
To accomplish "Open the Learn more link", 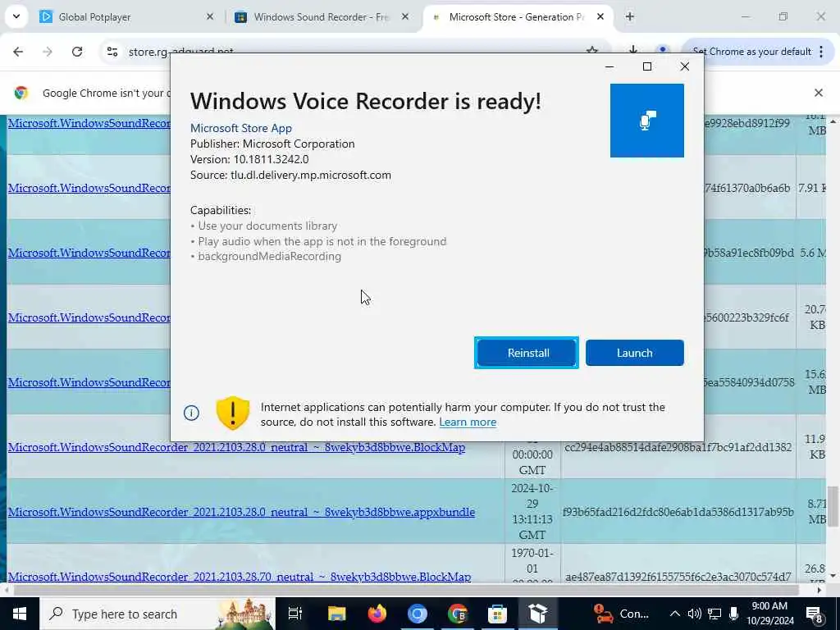I will coord(468,422).
